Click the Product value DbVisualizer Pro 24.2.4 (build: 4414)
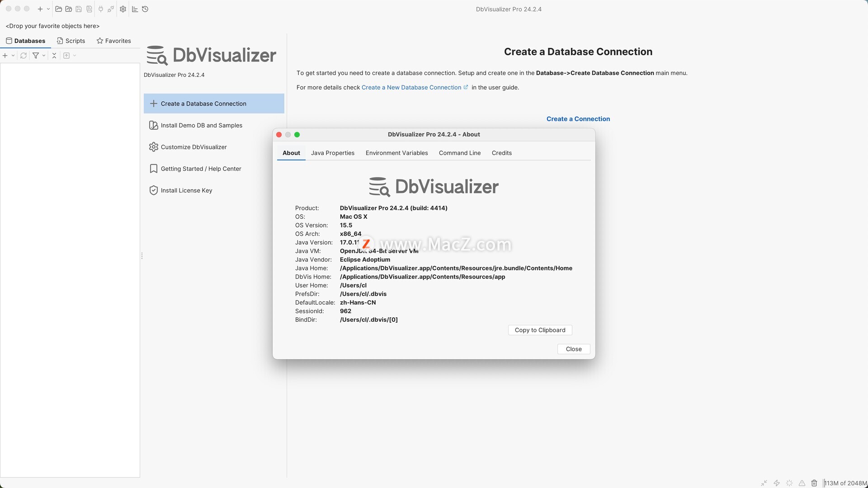 tap(393, 208)
